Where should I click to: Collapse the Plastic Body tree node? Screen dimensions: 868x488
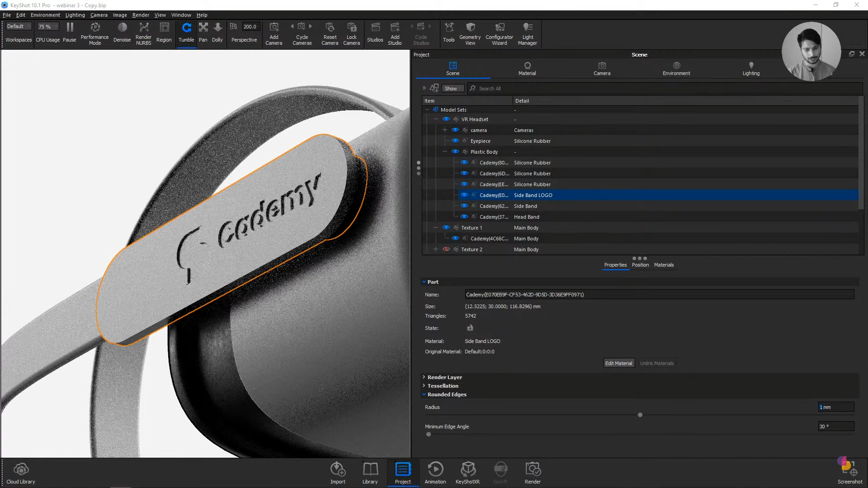pos(445,152)
